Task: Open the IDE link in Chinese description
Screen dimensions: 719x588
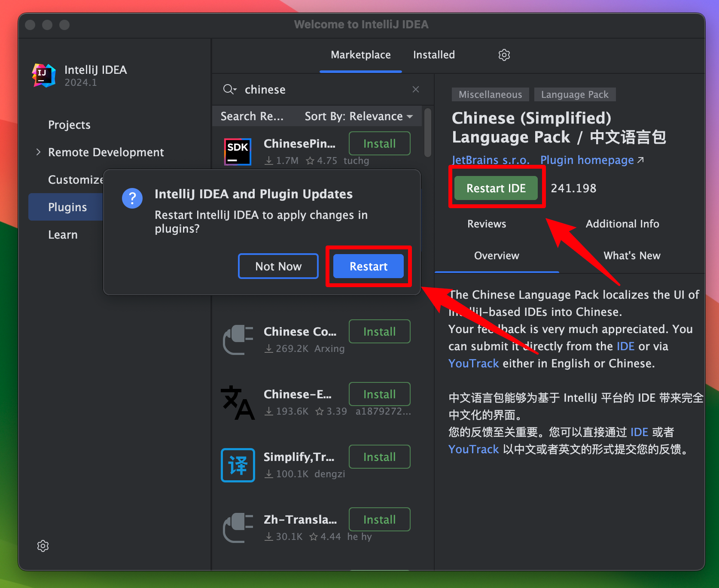Action: coord(639,432)
